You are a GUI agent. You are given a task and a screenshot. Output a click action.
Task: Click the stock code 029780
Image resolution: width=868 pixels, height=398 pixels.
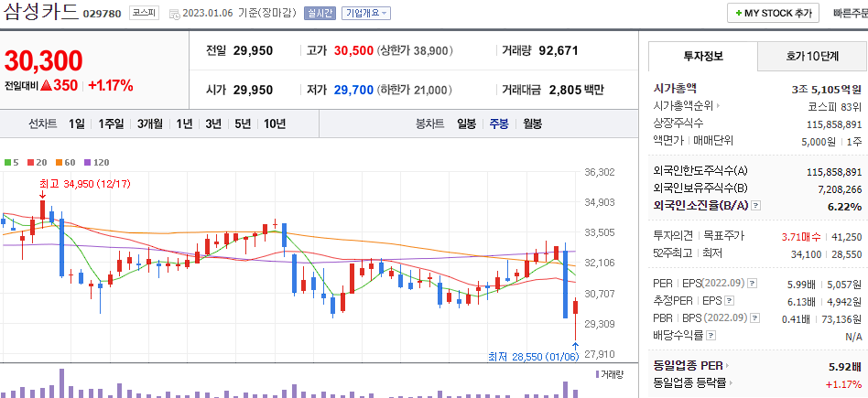pos(102,14)
